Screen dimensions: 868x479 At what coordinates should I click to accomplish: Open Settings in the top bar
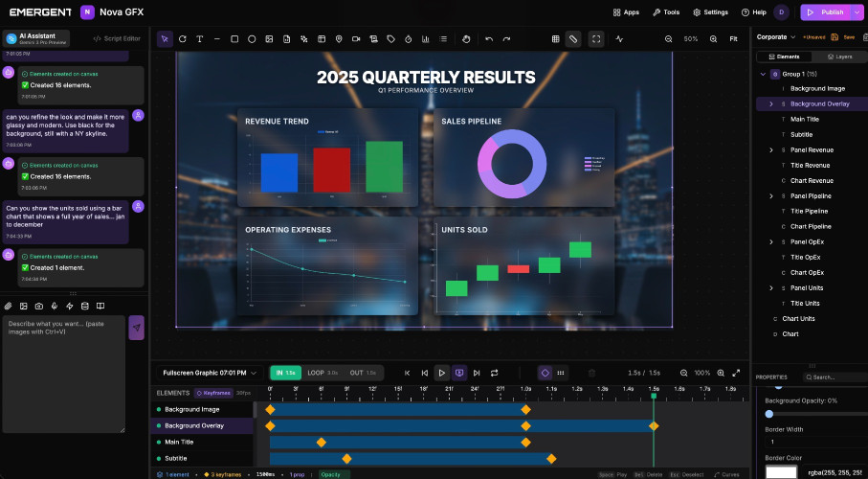coord(711,12)
